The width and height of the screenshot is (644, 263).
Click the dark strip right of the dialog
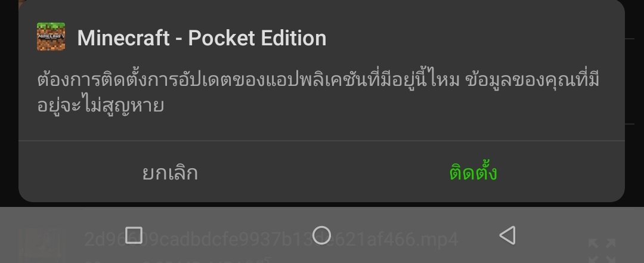(634, 103)
